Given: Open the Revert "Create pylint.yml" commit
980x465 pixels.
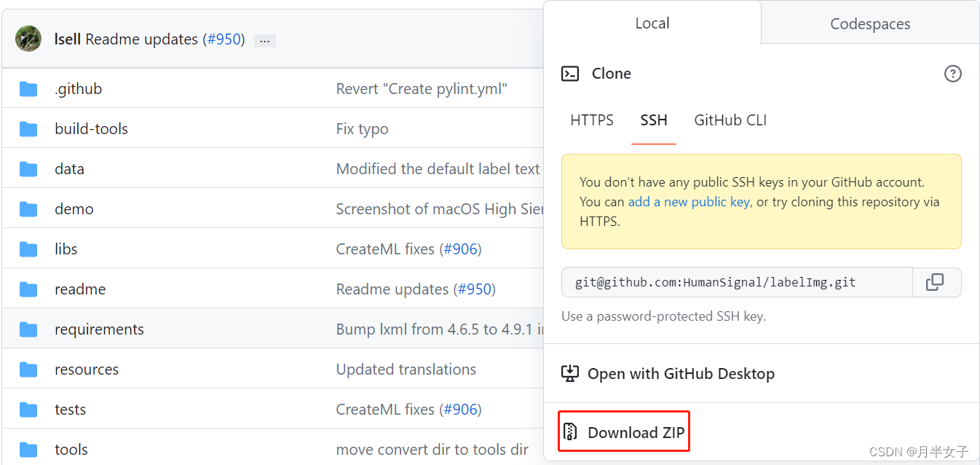Looking at the screenshot, I should pos(422,89).
